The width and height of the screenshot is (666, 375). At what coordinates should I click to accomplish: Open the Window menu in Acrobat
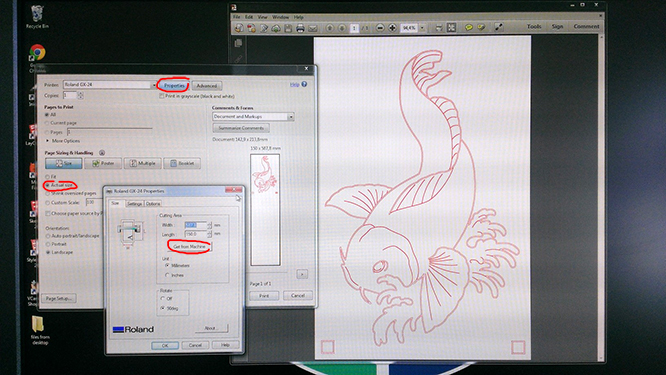pyautogui.click(x=280, y=17)
